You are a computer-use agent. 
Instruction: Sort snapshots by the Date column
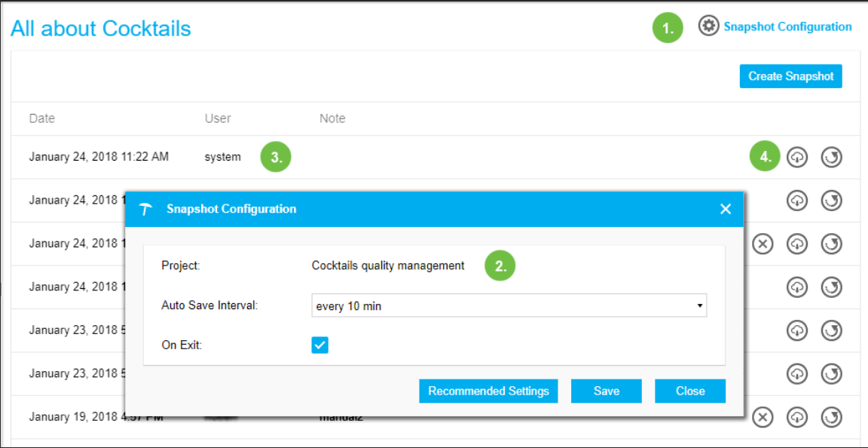click(41, 118)
